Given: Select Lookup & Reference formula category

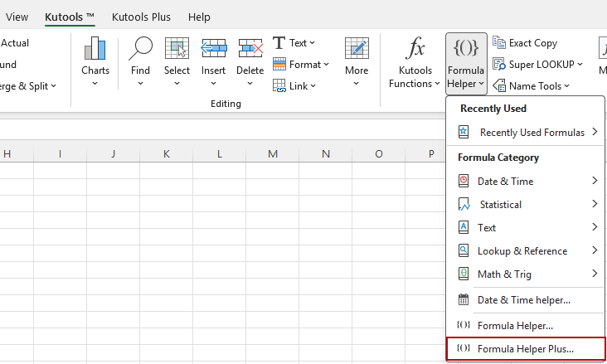Looking at the screenshot, I should point(525,250).
